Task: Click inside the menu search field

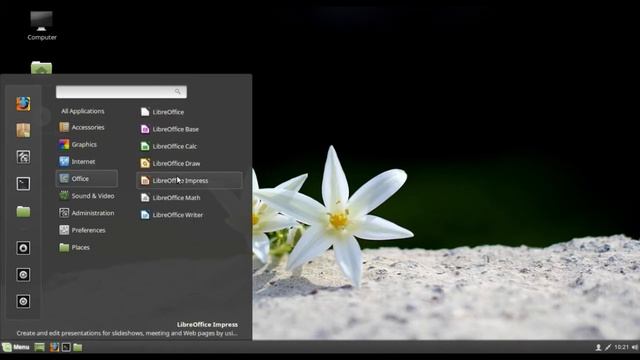Action: pyautogui.click(x=121, y=92)
